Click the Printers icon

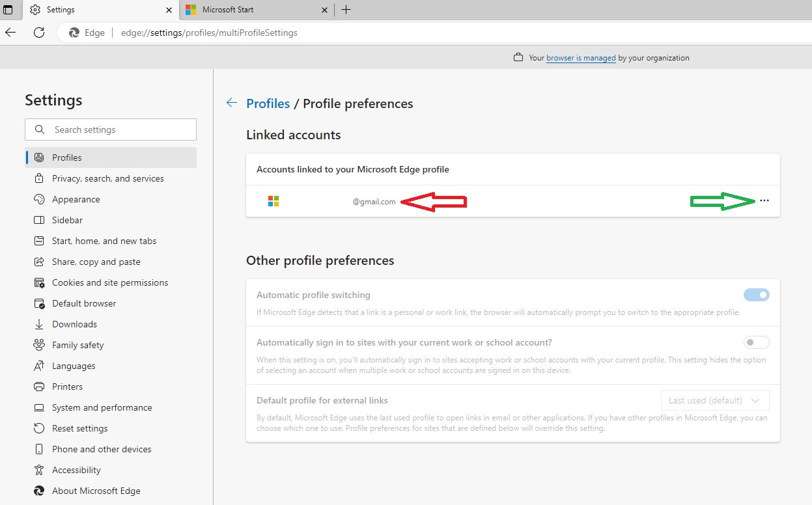point(39,387)
